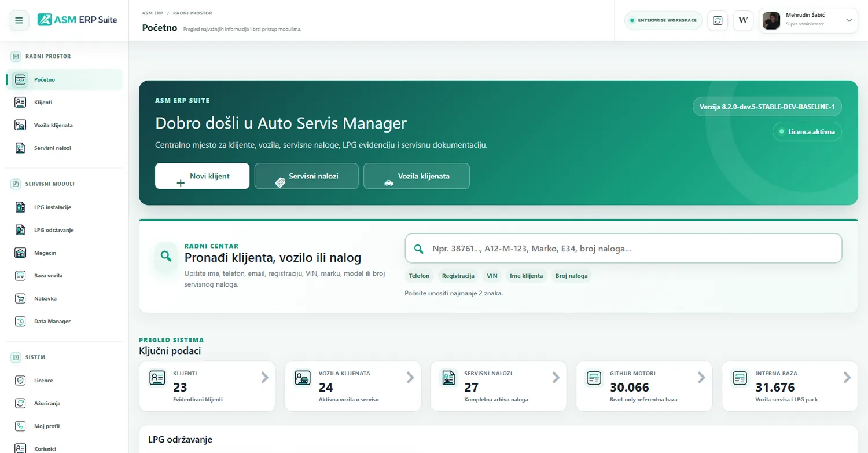Click the search field in Radni centar
The height and width of the screenshot is (453, 868).
point(623,249)
